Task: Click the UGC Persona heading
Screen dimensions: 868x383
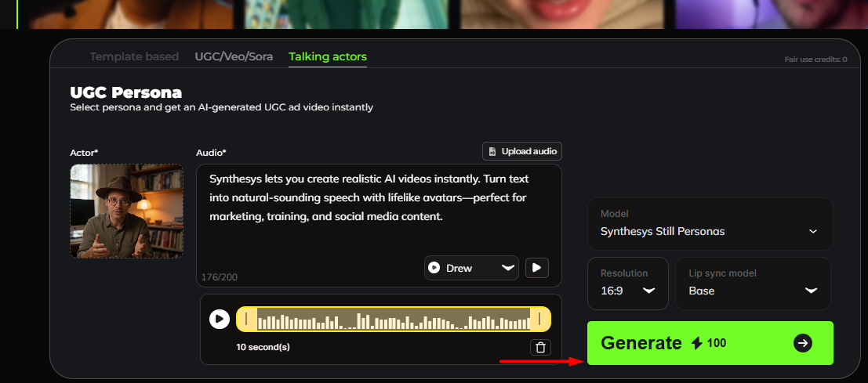Action: (x=125, y=92)
